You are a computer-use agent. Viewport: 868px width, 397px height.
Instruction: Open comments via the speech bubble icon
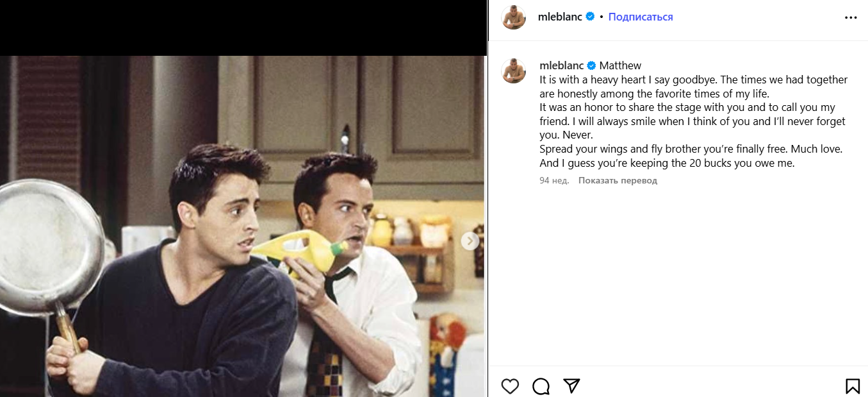pos(541,386)
